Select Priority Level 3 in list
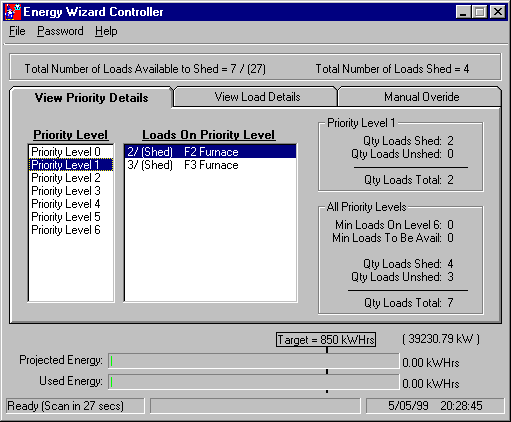 71,191
